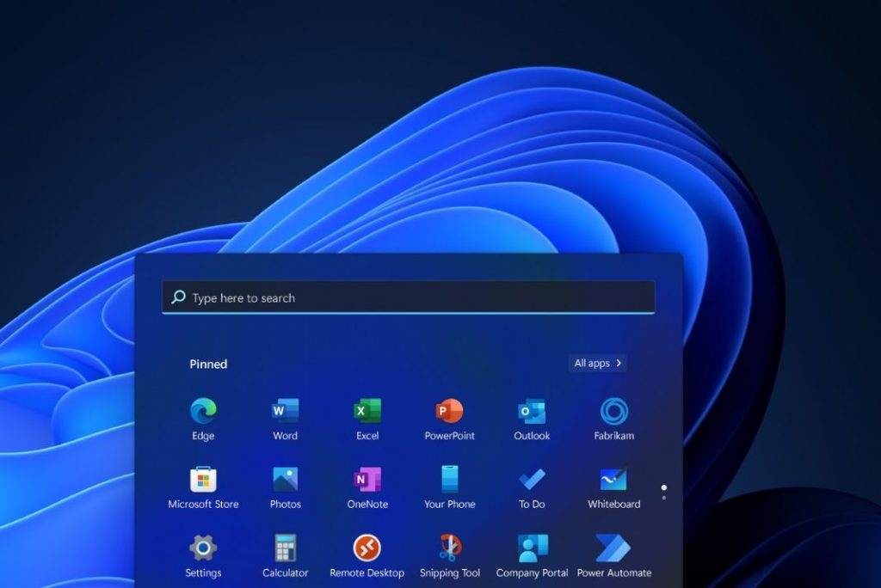The image size is (881, 588).
Task: Focus the Type here to search box
Action: [409, 297]
